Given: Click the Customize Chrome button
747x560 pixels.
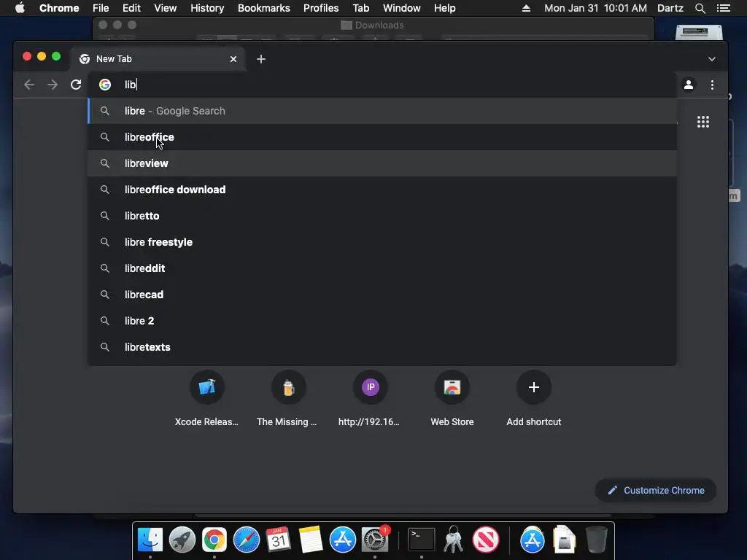Looking at the screenshot, I should 656,490.
